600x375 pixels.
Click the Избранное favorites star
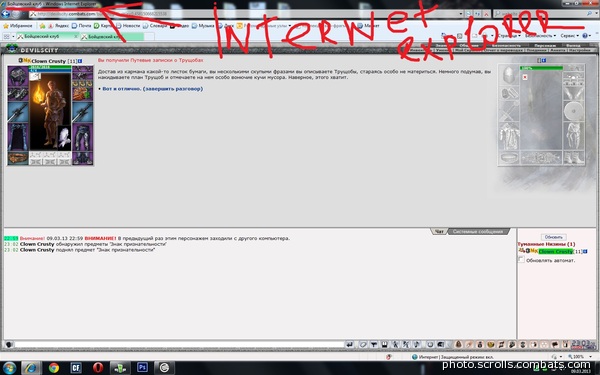pyautogui.click(x=6, y=26)
